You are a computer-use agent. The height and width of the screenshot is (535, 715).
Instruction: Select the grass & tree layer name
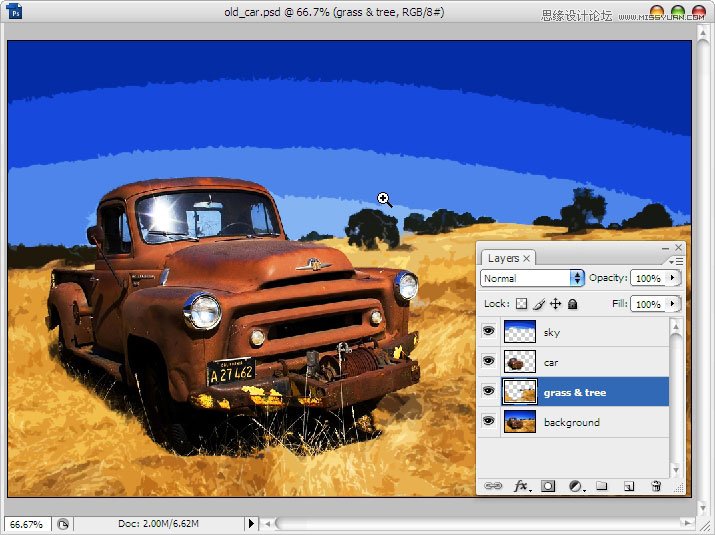pyautogui.click(x=575, y=393)
